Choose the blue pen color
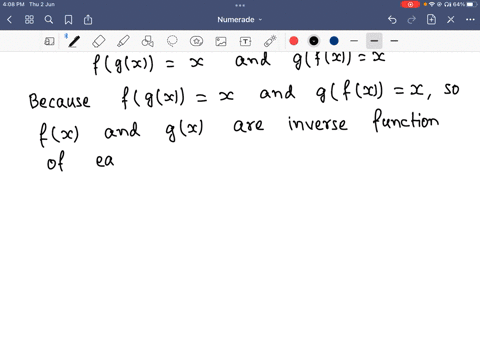This screenshot has width=480, height=360. pyautogui.click(x=334, y=41)
